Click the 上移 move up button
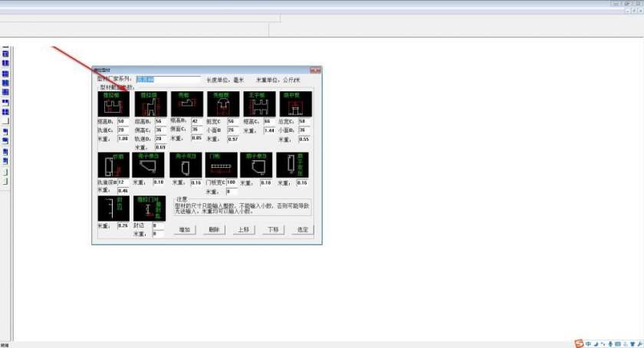The image size is (644, 348). click(244, 230)
